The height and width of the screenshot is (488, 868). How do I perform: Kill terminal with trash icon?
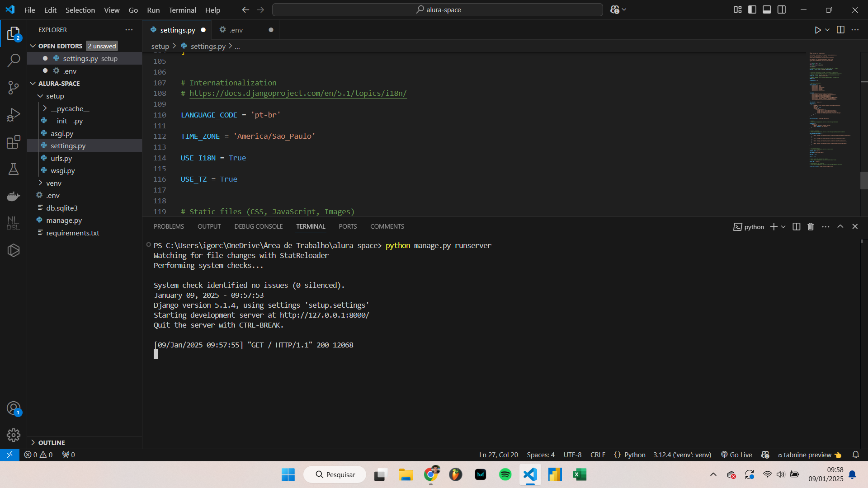click(x=811, y=226)
